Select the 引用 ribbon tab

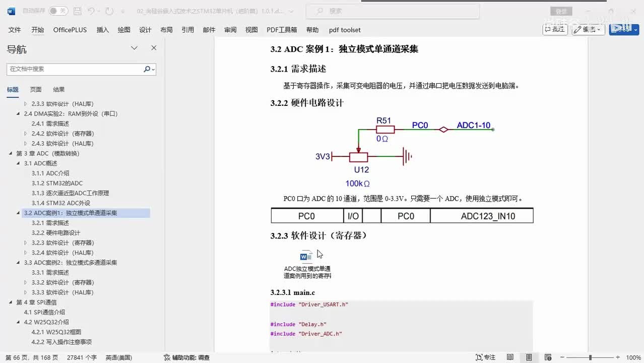[x=187, y=30]
